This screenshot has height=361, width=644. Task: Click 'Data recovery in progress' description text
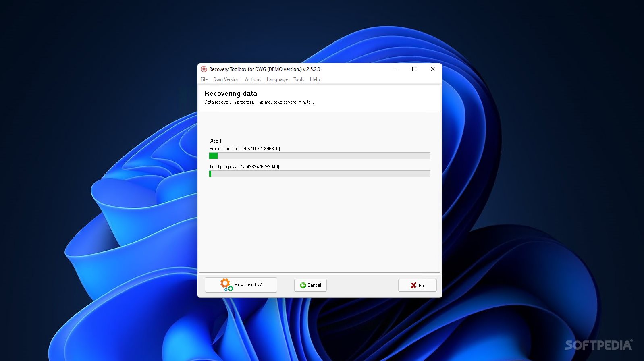[259, 102]
